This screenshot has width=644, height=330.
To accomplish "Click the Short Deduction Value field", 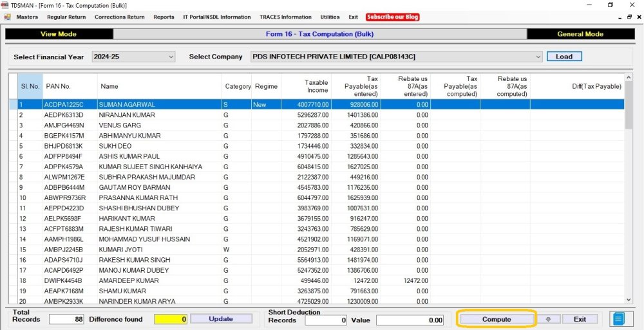I will coord(410,320).
